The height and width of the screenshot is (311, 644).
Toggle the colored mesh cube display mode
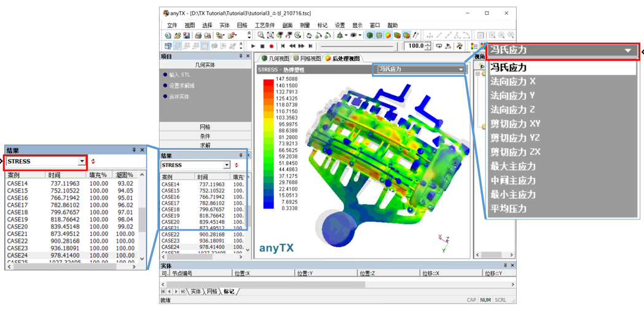coord(397,35)
